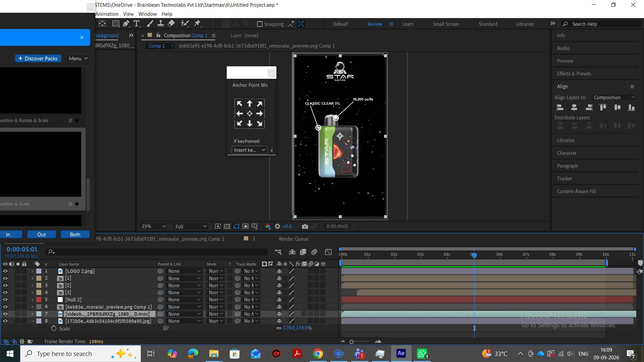
Task: Enable the Snapping checkbox
Action: coord(260,24)
